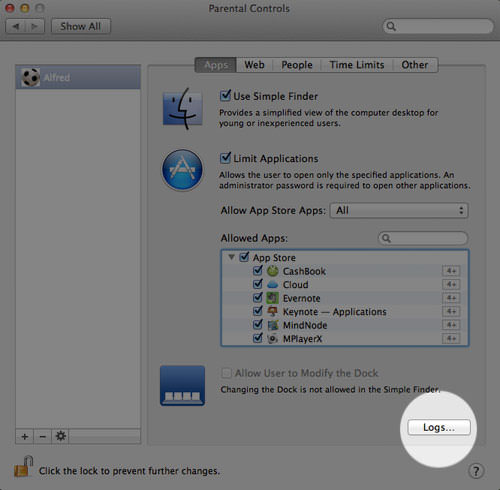Collapse the App Store disclosure triangle
The image size is (500, 490).
coord(231,257)
